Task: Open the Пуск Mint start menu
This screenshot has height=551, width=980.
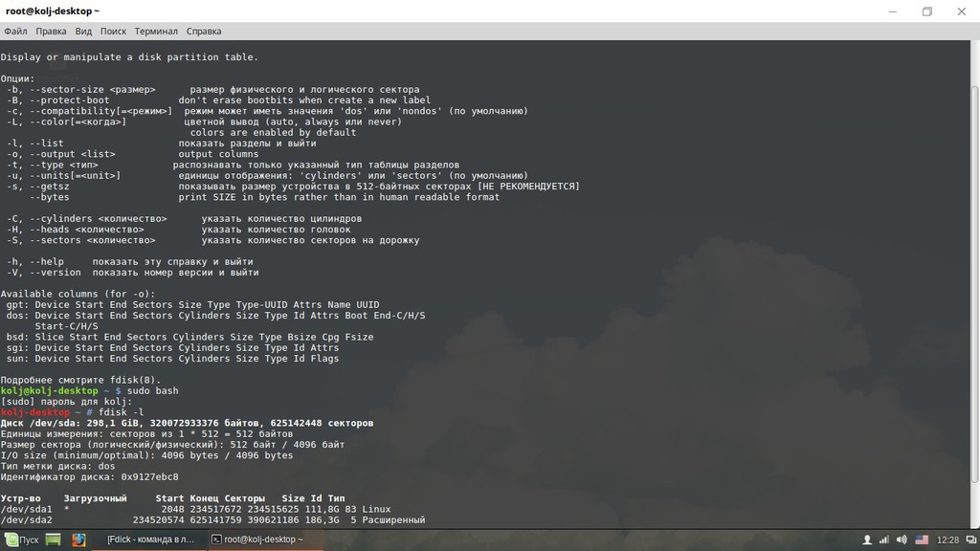Action: (22, 540)
